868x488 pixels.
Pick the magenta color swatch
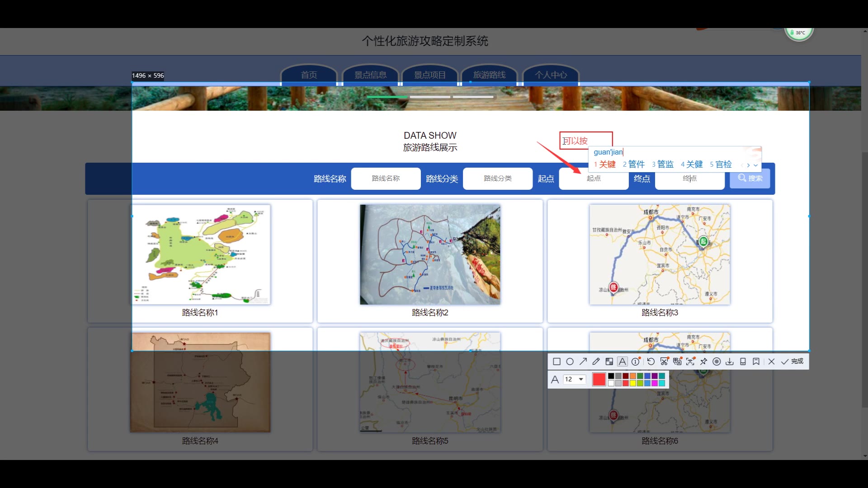655,383
